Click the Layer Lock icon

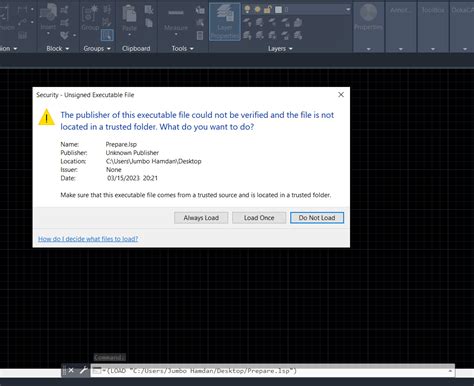(285, 22)
